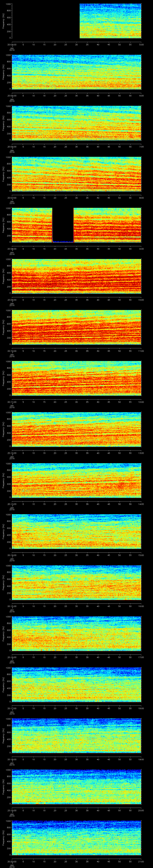The height and width of the screenshot is (868, 153).
Task: Select the spectrogram panel starting at 20:15:00
Action: coord(77,583)
